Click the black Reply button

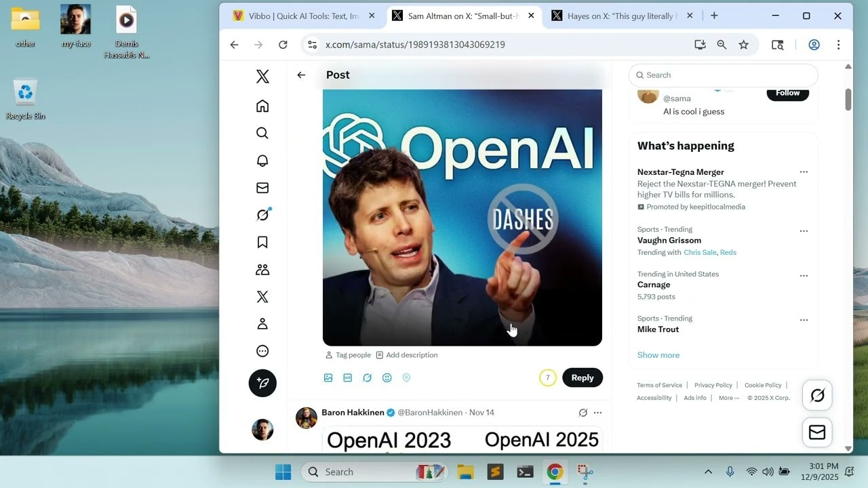click(x=583, y=378)
